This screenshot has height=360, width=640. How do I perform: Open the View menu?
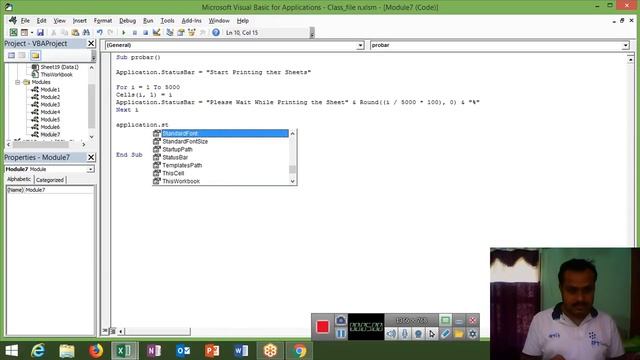[60, 20]
